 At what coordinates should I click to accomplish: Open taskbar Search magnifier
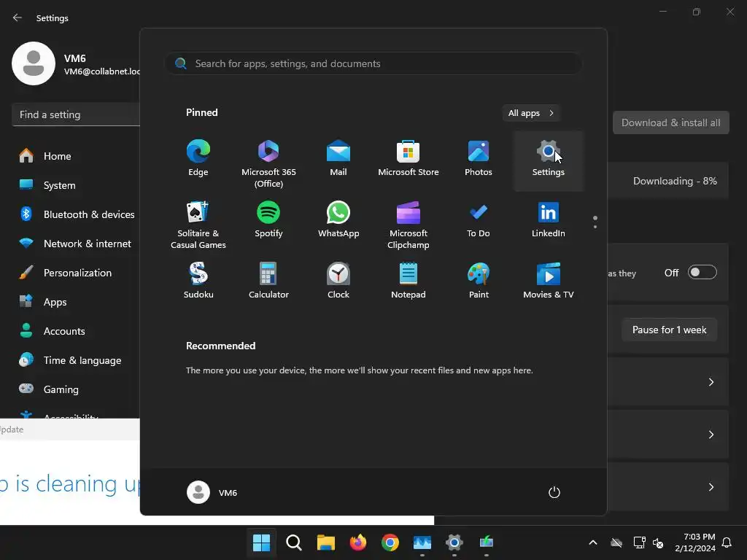pos(293,542)
